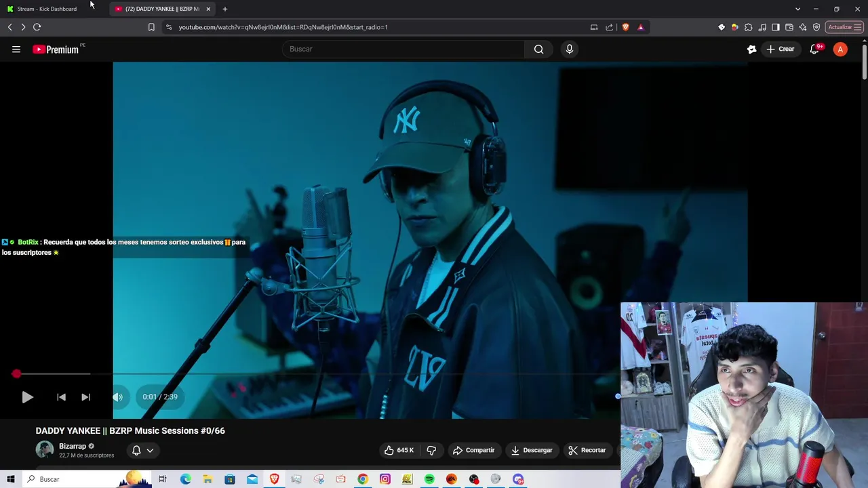Click the YouTube URL address bar
The width and height of the screenshot is (868, 488).
click(380, 27)
